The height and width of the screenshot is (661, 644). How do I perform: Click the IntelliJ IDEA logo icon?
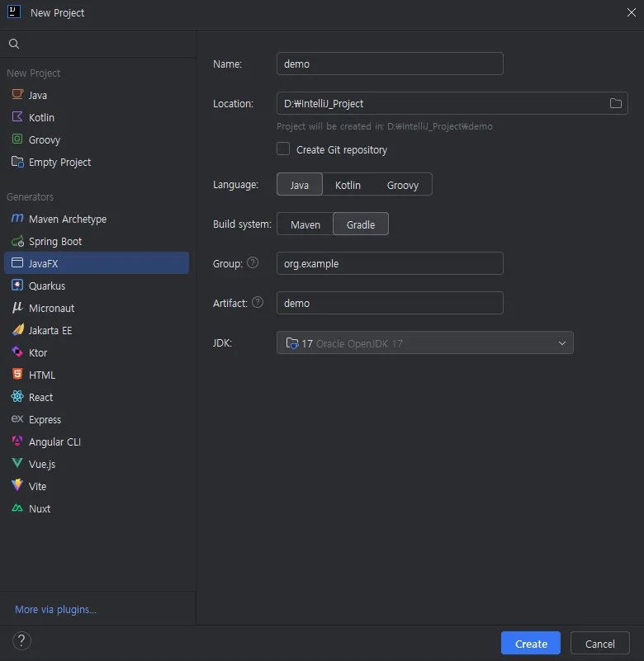(x=14, y=12)
